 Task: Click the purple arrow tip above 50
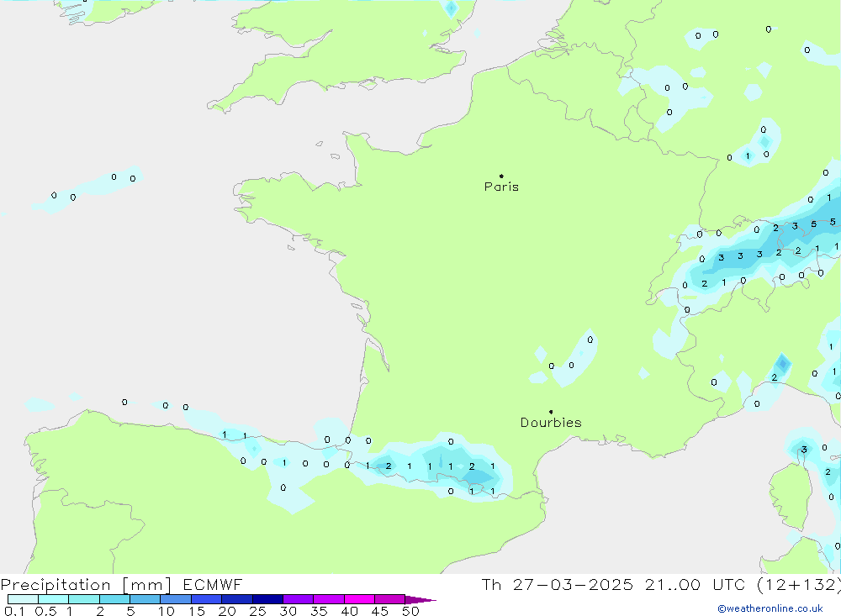(421, 600)
